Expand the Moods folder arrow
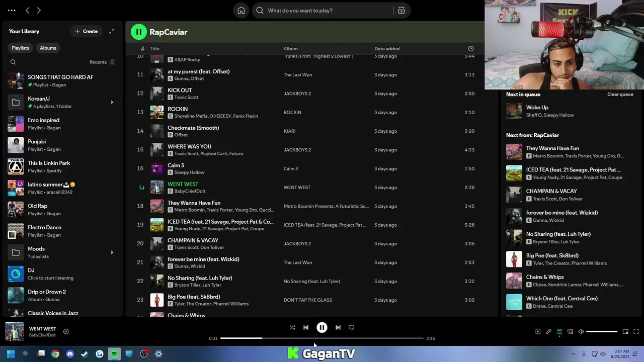This screenshot has width=644, height=362. point(112,252)
